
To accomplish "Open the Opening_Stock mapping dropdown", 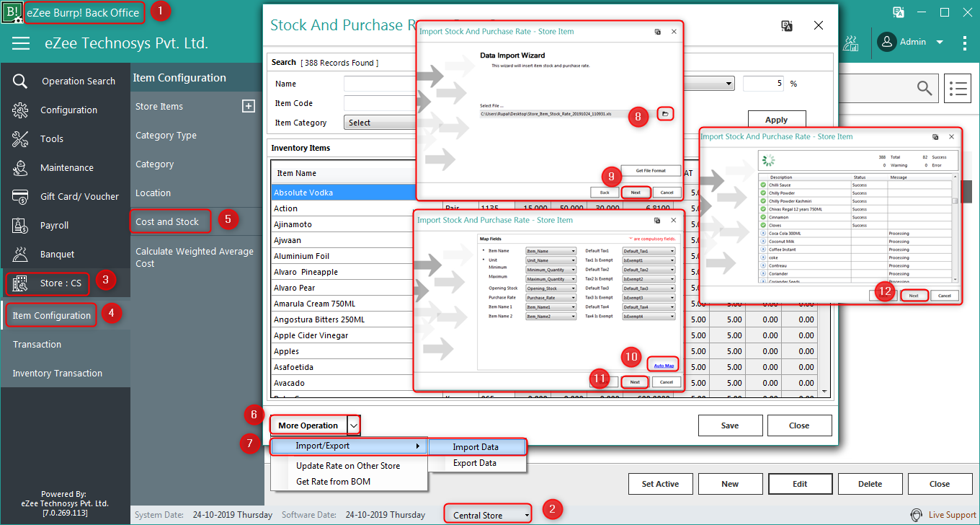I will click(551, 288).
